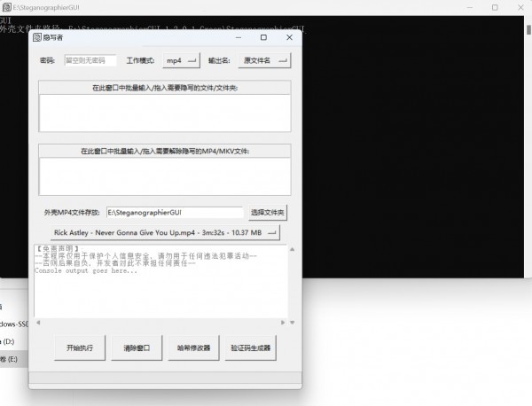Click inside the files-to-hide drop area
This screenshot has width=532, height=406.
pos(165,113)
